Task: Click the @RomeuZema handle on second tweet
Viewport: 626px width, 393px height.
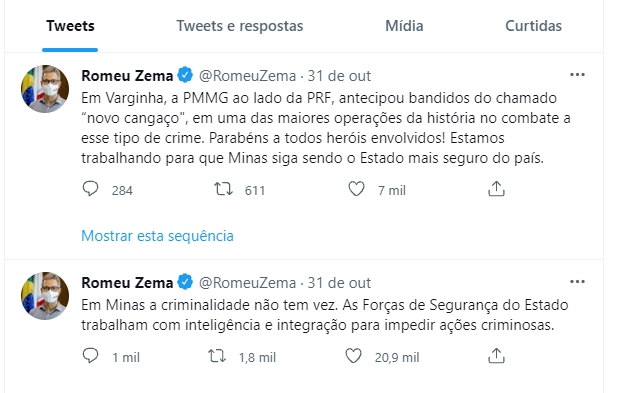Action: (x=248, y=283)
